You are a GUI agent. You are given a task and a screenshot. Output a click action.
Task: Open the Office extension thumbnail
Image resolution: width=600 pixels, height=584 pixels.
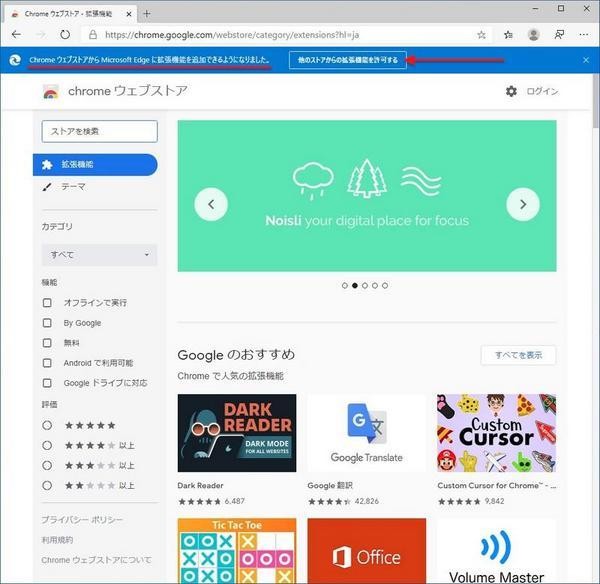pos(367,551)
